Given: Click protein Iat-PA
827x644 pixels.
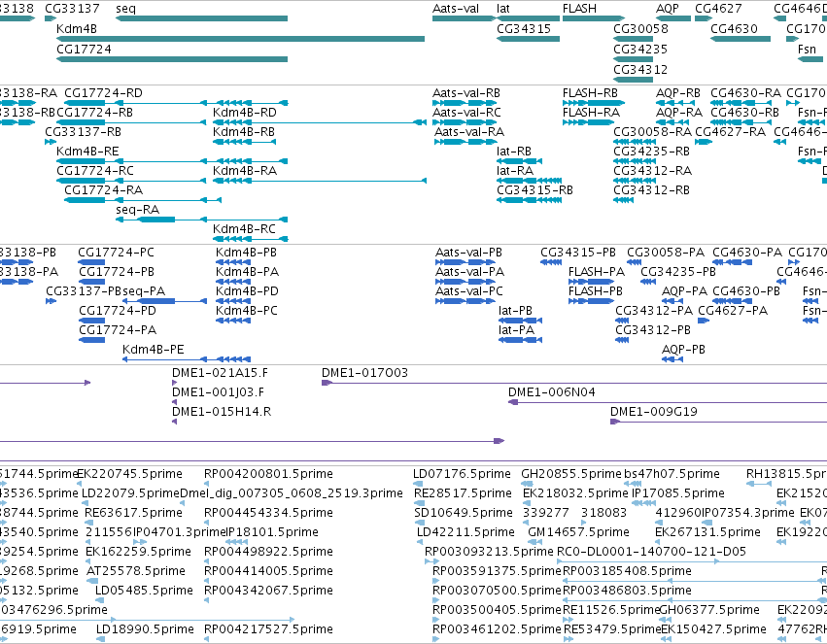Looking at the screenshot, I should coord(520,340).
